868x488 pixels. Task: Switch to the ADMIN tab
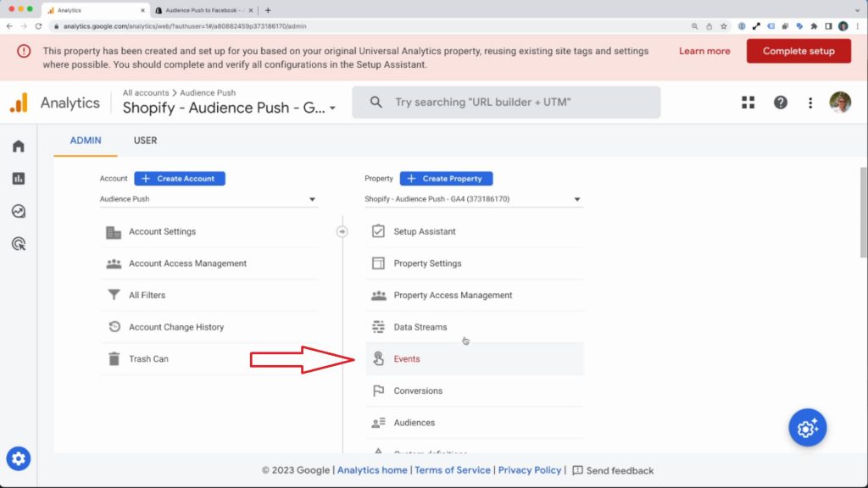(x=86, y=141)
